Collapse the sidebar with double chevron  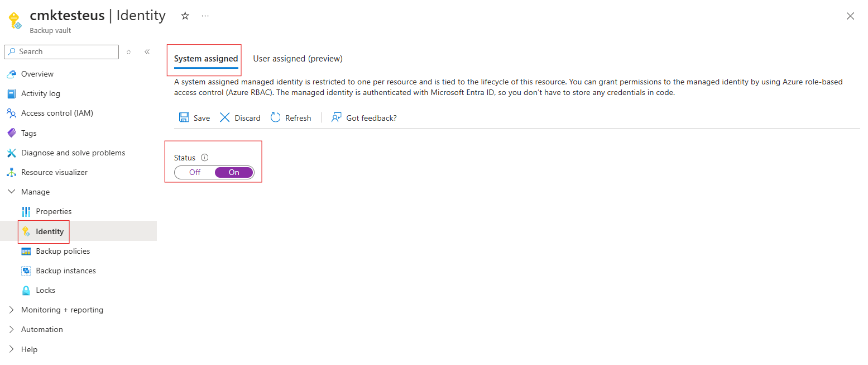pos(147,51)
